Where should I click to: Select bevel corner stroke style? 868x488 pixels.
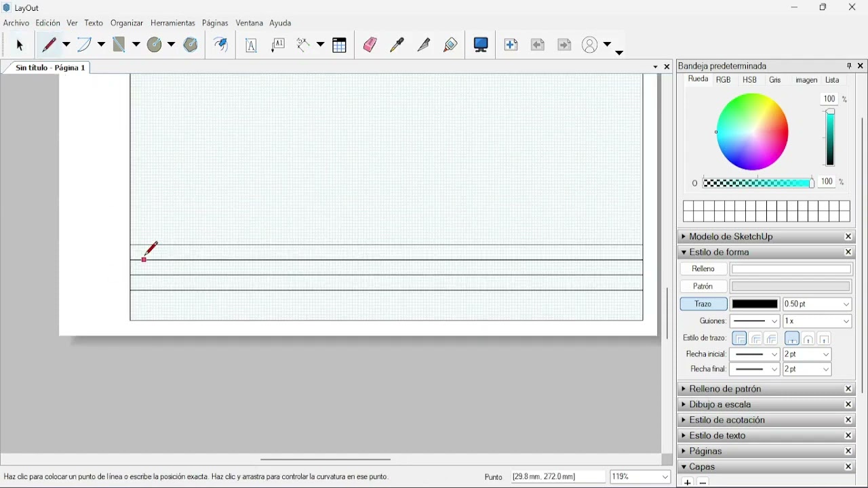point(772,338)
